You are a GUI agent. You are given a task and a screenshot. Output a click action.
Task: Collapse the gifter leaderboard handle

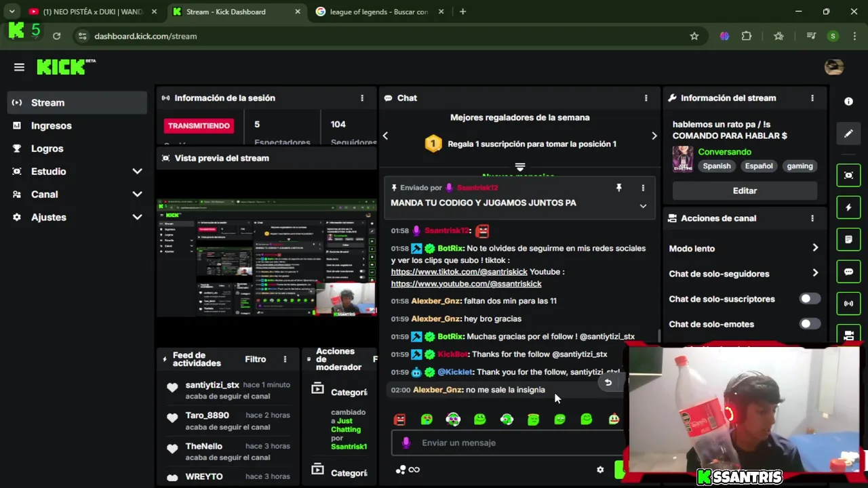520,166
